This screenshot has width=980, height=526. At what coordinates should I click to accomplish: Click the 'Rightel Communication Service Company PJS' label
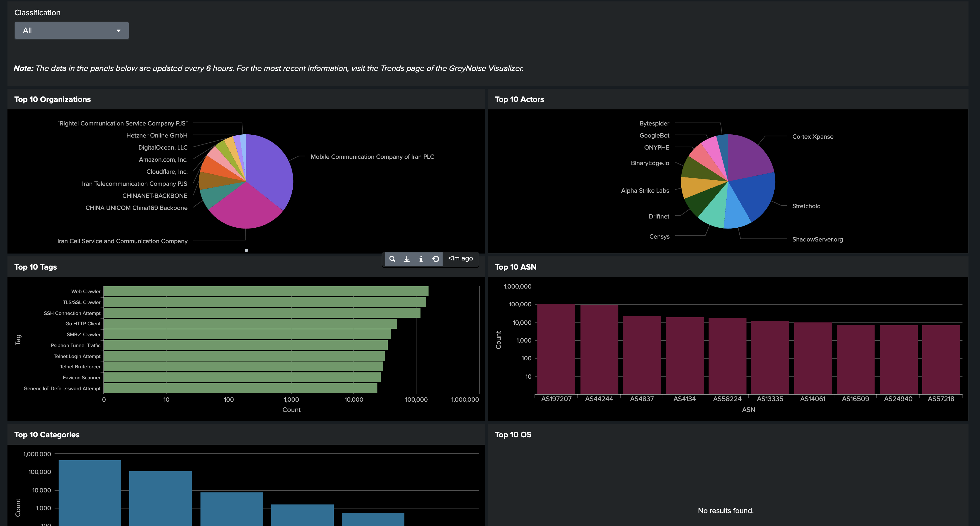[122, 123]
